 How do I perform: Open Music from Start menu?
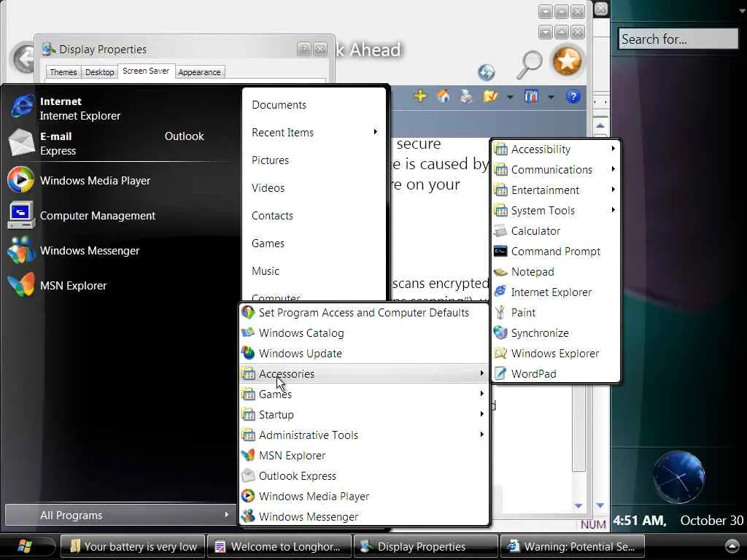pyautogui.click(x=314, y=271)
